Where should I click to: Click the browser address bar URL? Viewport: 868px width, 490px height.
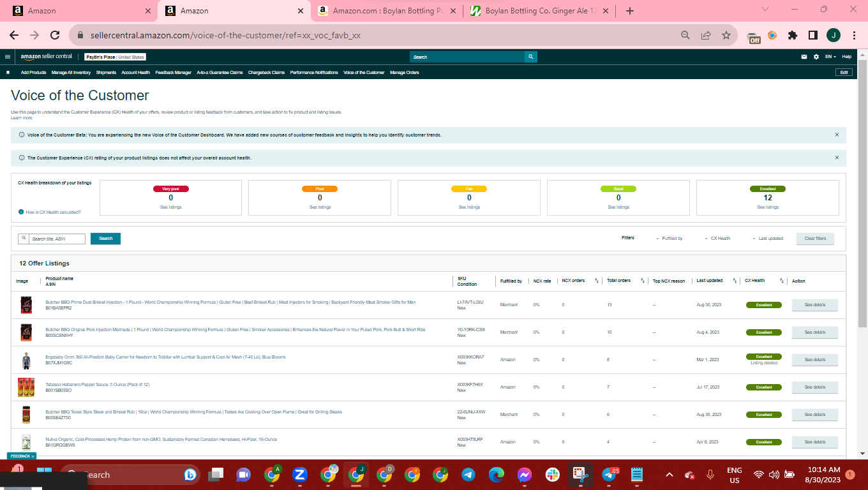click(226, 36)
